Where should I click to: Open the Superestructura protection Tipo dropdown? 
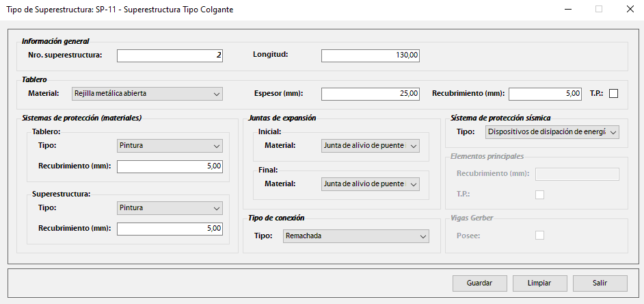pos(170,207)
